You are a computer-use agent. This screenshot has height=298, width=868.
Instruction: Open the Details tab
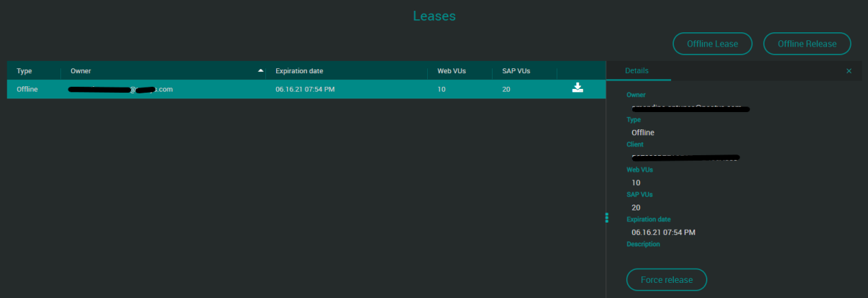coord(636,71)
